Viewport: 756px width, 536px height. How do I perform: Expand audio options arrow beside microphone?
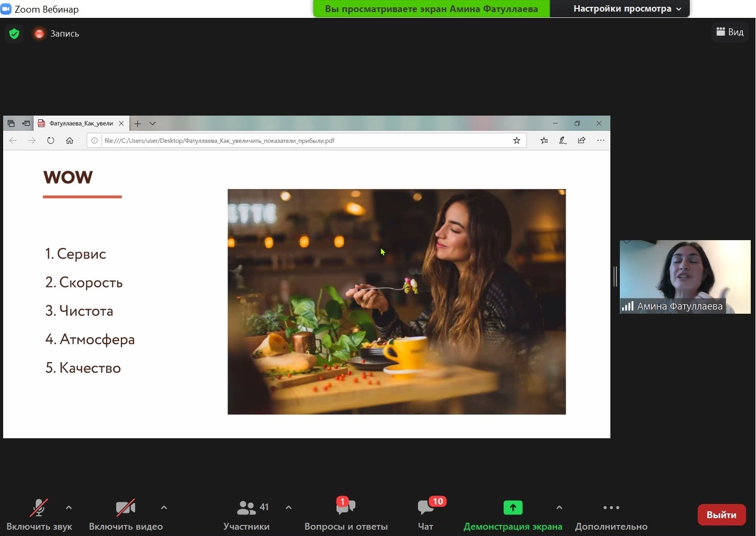click(x=69, y=508)
